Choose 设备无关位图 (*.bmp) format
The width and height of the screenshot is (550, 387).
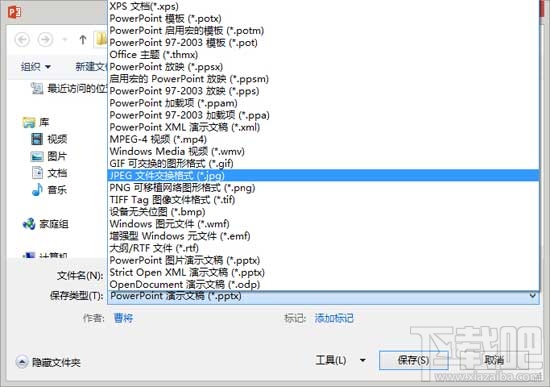[x=323, y=212]
